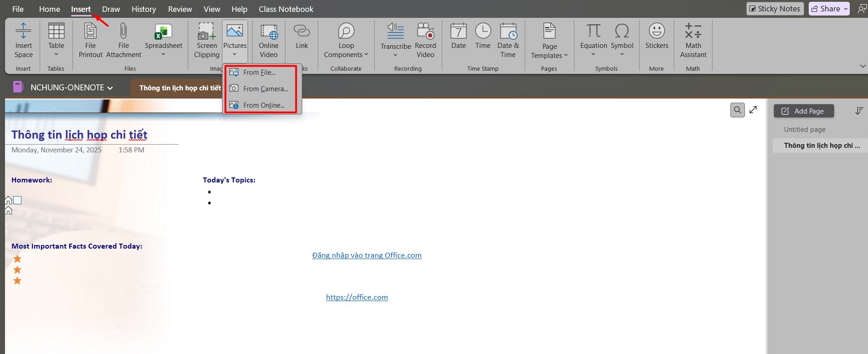
Task: Click the Add Page button
Action: pos(803,111)
